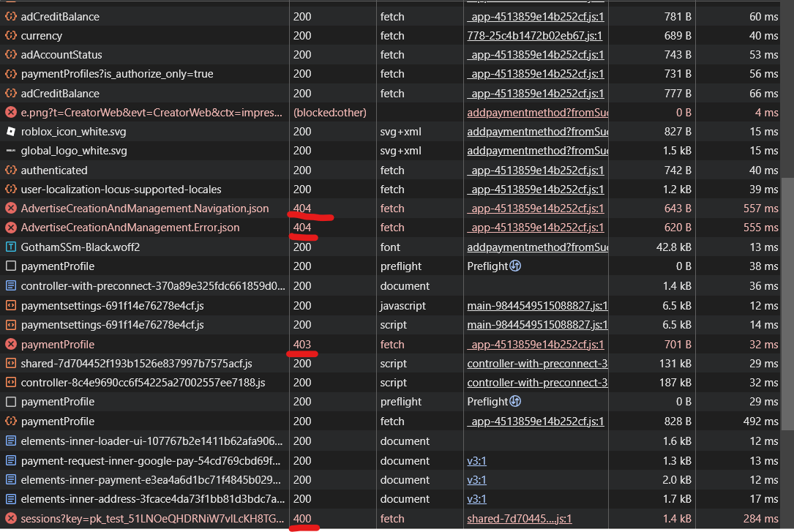Click the error icon of the 403 paymentProfile row
The image size is (794, 532).
pyautogui.click(x=11, y=345)
